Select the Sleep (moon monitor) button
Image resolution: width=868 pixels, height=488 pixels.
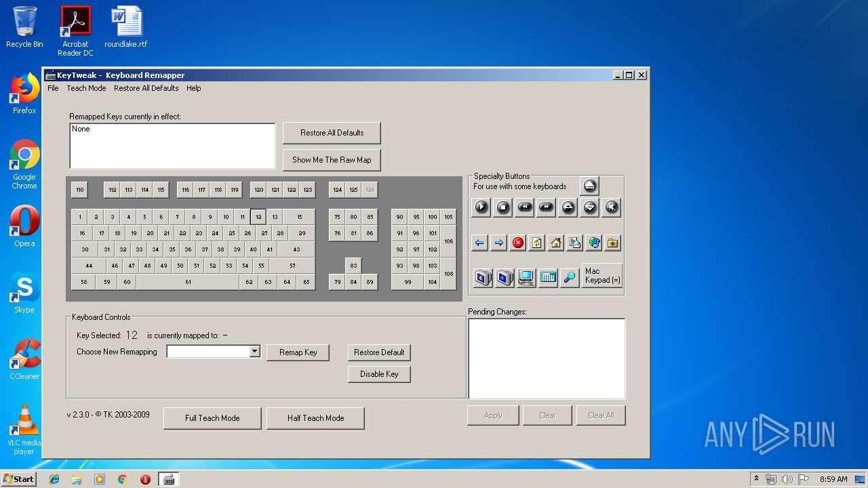tap(483, 277)
